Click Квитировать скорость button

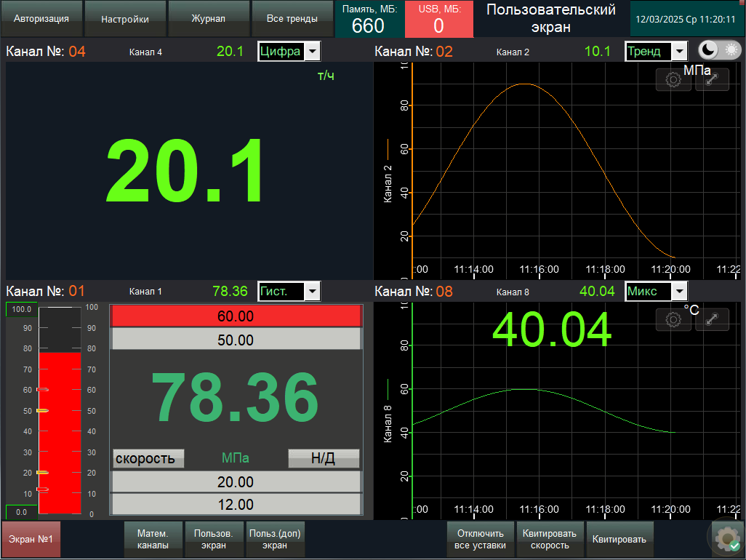coord(550,539)
